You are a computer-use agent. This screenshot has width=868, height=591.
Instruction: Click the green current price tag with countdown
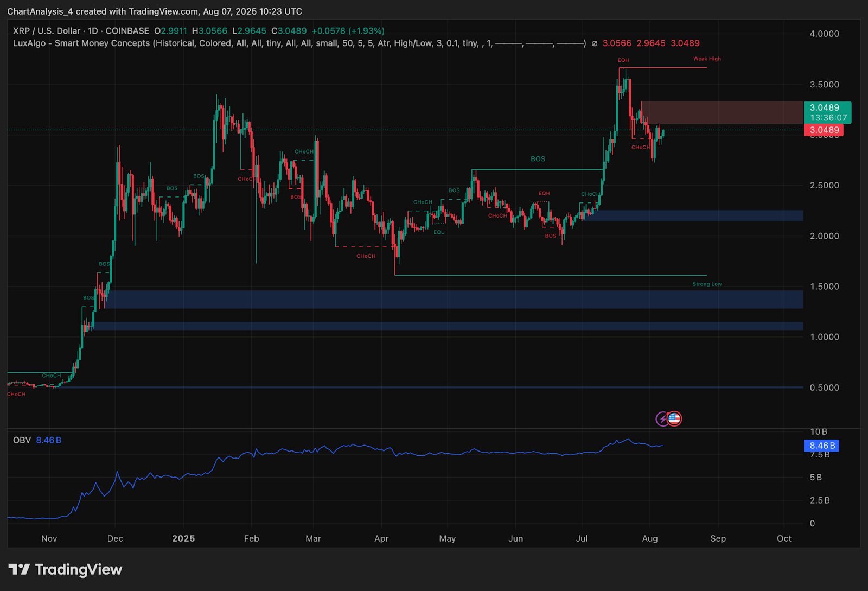point(827,112)
